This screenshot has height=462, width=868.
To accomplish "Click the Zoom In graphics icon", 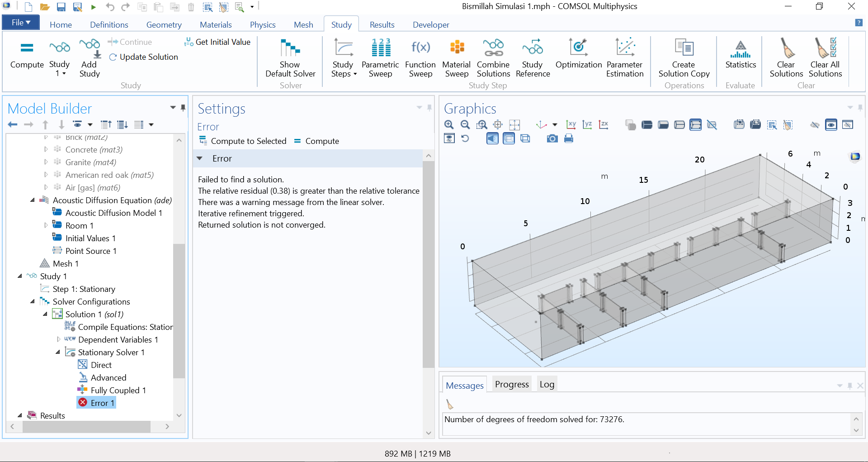I will point(449,125).
